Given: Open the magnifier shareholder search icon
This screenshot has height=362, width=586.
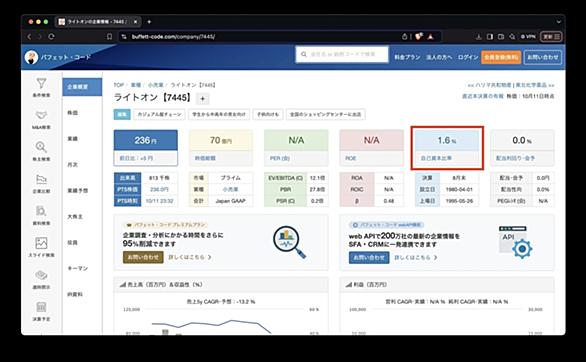Looking at the screenshot, I should coord(41,147).
